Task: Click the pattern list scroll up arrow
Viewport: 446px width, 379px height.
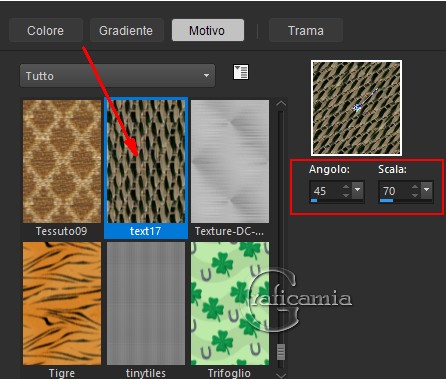Action: click(x=281, y=104)
